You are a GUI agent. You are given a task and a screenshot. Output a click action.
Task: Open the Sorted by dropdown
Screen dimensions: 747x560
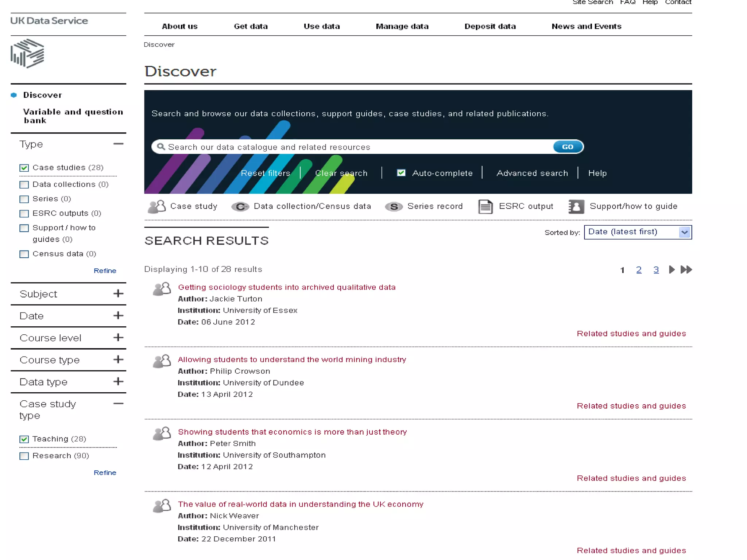pyautogui.click(x=637, y=232)
